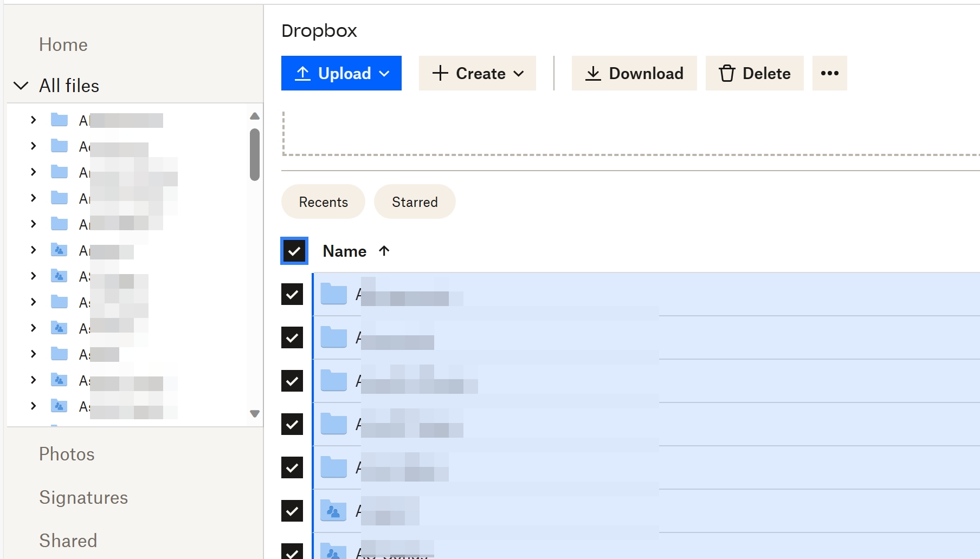
Task: Collapse the All files section
Action: [x=21, y=85]
